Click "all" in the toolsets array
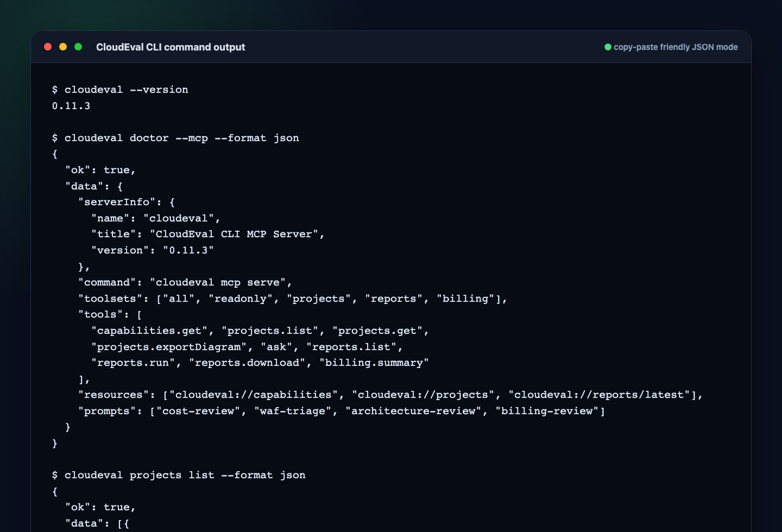782x532 pixels. [179, 299]
